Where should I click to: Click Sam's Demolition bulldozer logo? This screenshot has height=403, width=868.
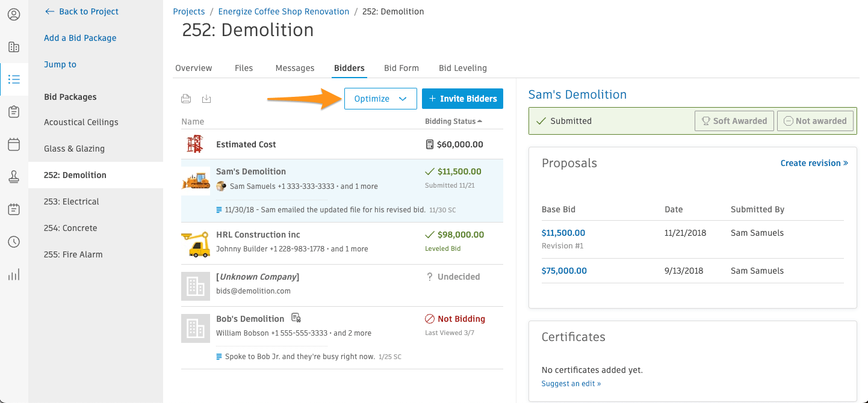click(196, 180)
